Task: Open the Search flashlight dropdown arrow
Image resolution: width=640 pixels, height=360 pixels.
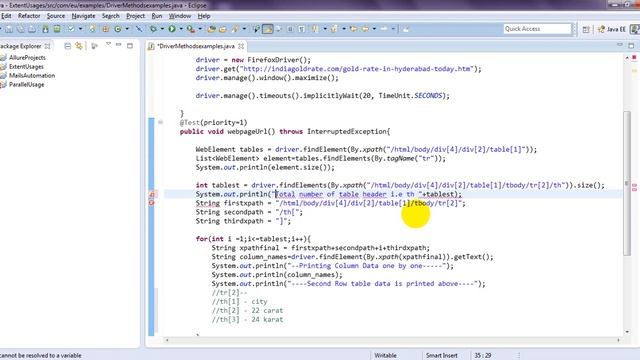Action: [x=244, y=29]
